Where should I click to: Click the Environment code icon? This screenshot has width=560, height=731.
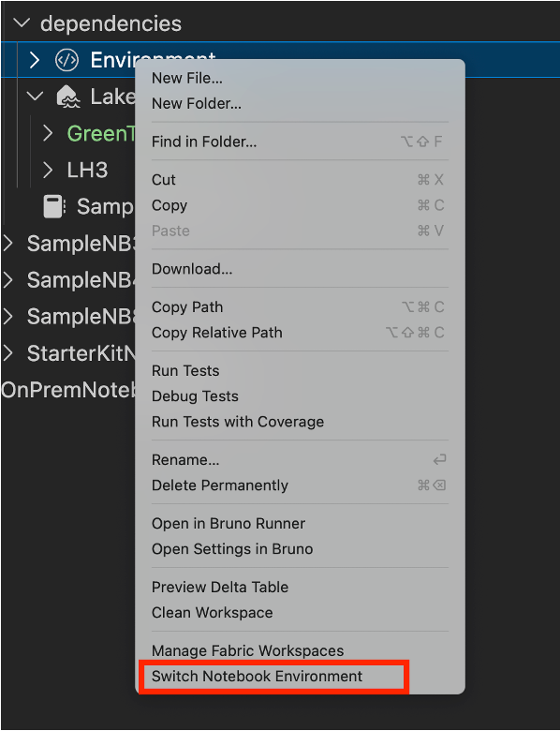pos(66,60)
